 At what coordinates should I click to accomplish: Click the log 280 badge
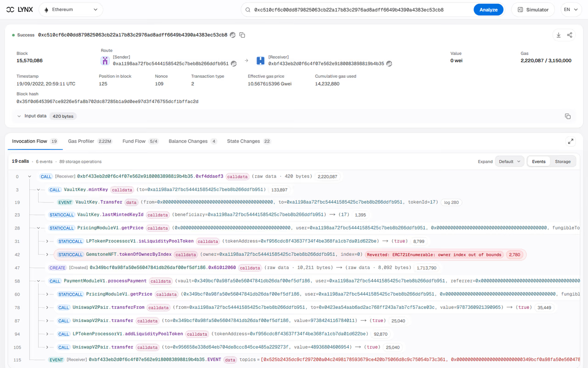451,202
